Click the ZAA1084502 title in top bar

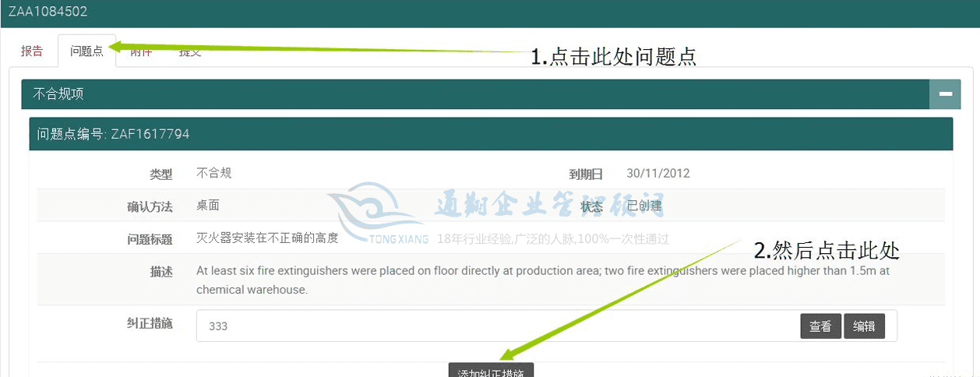(x=48, y=12)
